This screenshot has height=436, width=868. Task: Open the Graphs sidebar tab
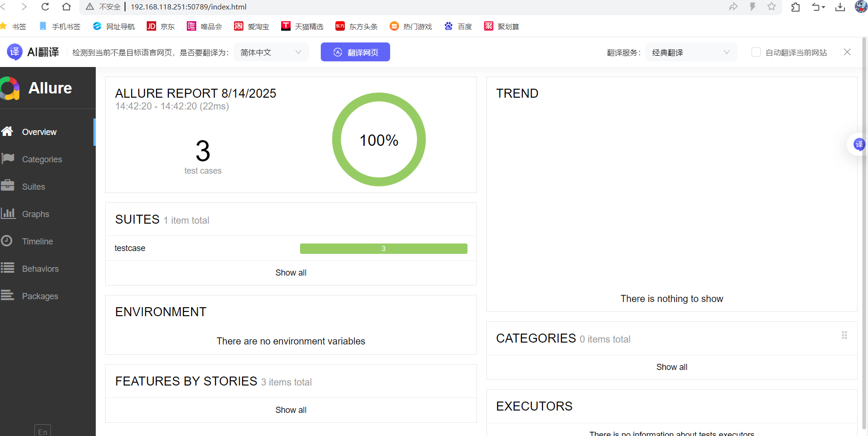(x=47, y=214)
